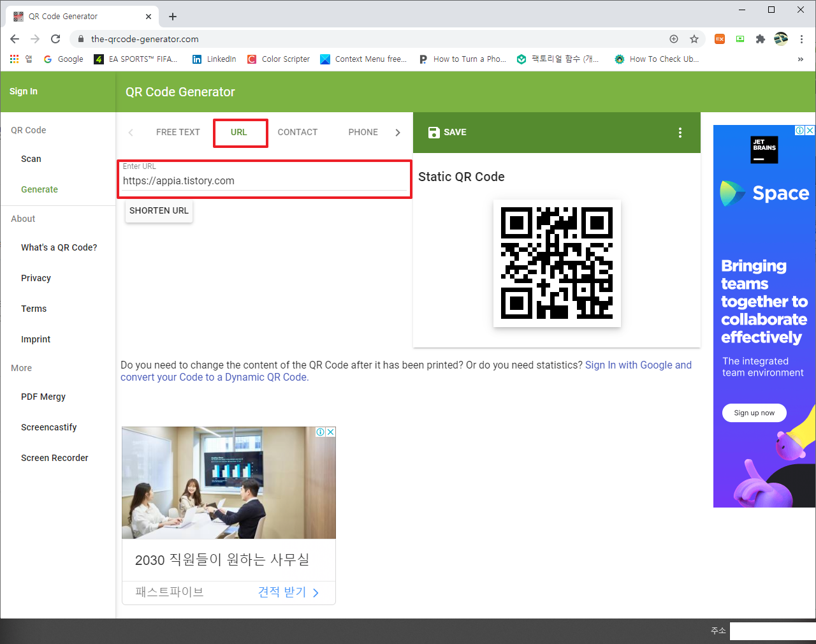Switch to the URL tab

point(239,132)
